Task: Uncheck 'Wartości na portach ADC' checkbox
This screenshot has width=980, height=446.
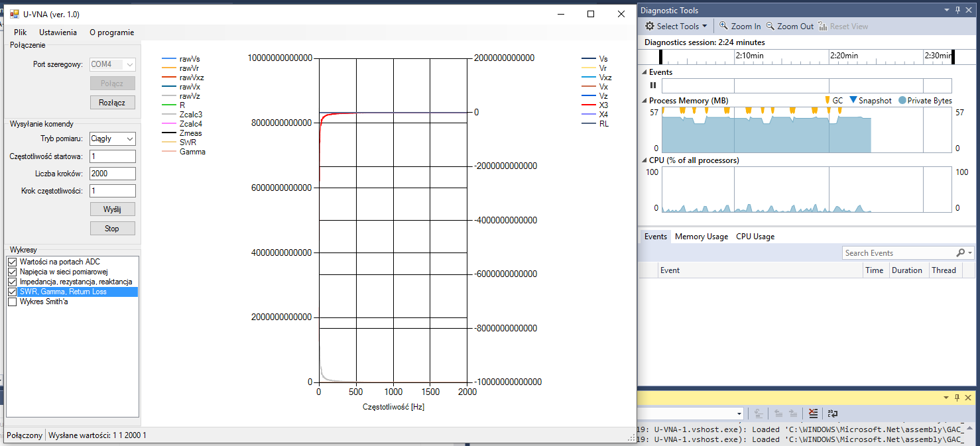Action: coord(12,262)
